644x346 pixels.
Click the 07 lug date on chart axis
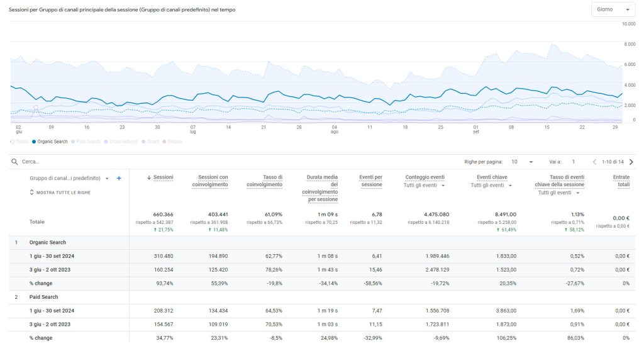(x=193, y=130)
